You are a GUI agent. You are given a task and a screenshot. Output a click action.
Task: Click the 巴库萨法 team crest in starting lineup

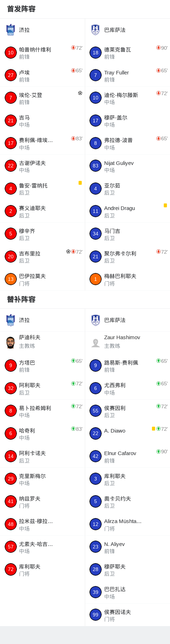95,30
